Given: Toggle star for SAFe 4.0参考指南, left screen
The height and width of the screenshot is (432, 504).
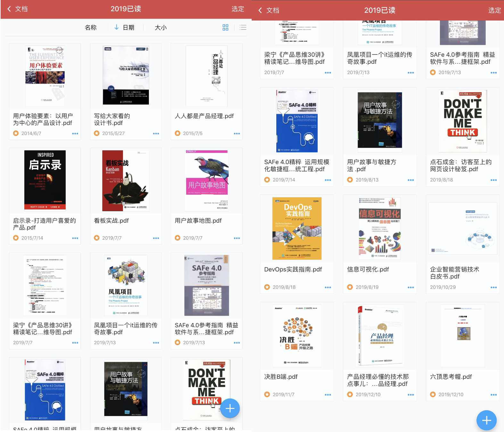Looking at the screenshot, I should pyautogui.click(x=177, y=343).
